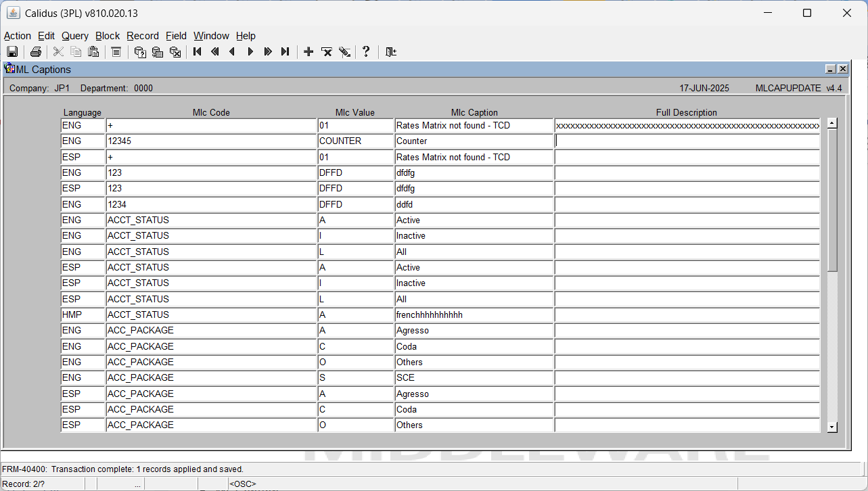Click the Mlc Code field containing 12345

(x=212, y=141)
